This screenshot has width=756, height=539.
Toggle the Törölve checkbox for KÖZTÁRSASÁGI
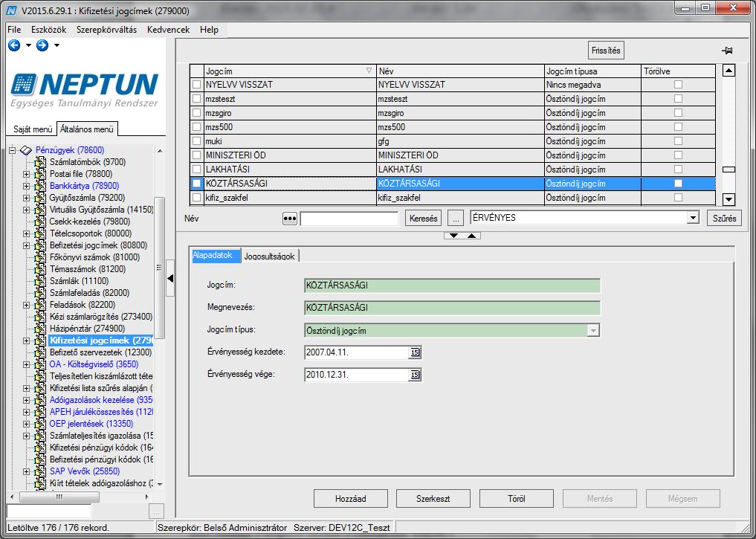679,183
